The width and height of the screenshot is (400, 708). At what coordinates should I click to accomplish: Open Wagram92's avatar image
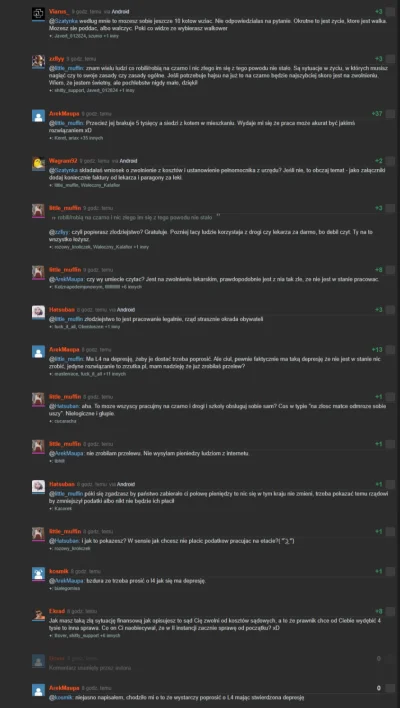pos(38,163)
